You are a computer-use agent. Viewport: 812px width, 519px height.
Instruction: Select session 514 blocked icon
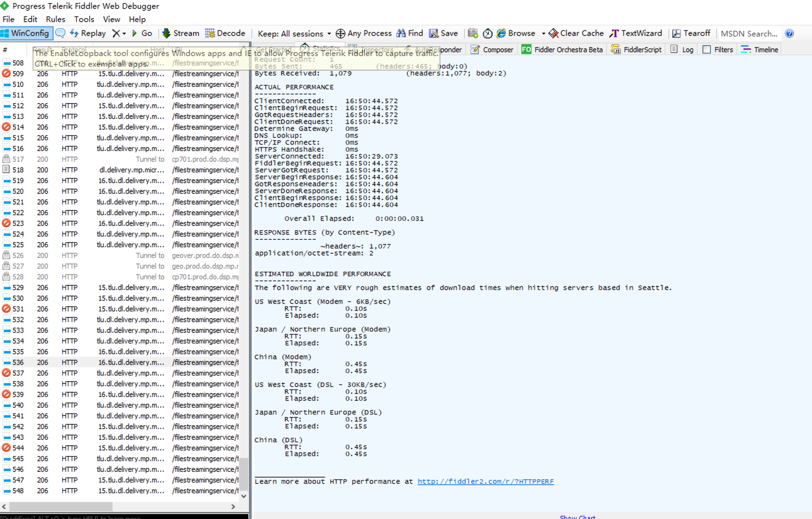click(6, 127)
